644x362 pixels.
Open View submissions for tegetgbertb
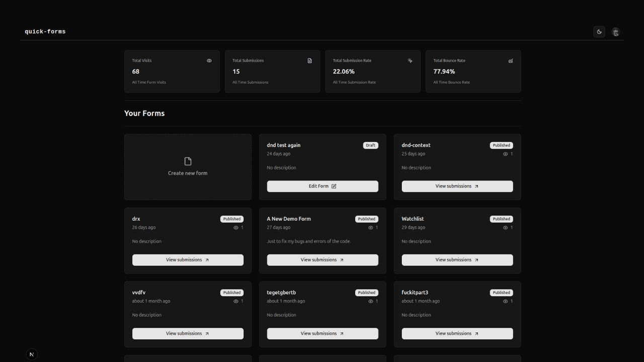coord(322,333)
